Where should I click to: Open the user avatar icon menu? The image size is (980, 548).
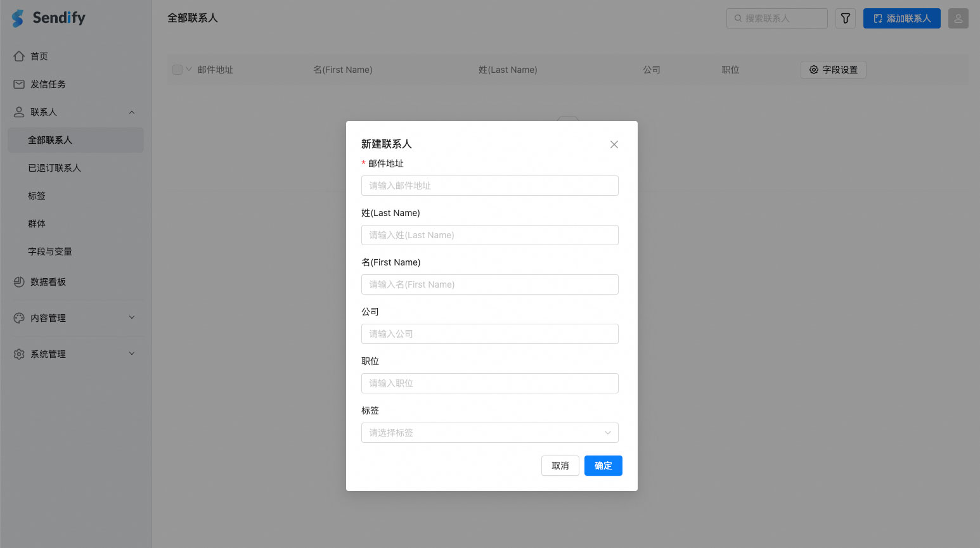pyautogui.click(x=958, y=18)
